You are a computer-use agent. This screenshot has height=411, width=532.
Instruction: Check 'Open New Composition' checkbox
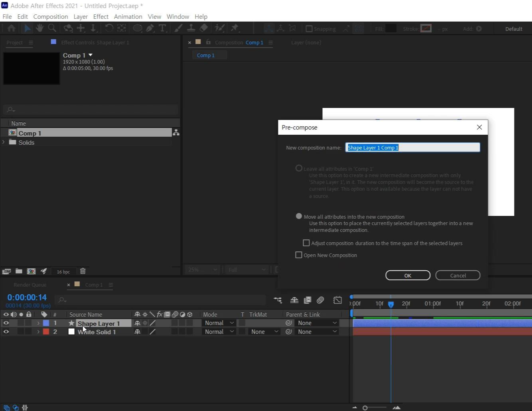coord(299,255)
